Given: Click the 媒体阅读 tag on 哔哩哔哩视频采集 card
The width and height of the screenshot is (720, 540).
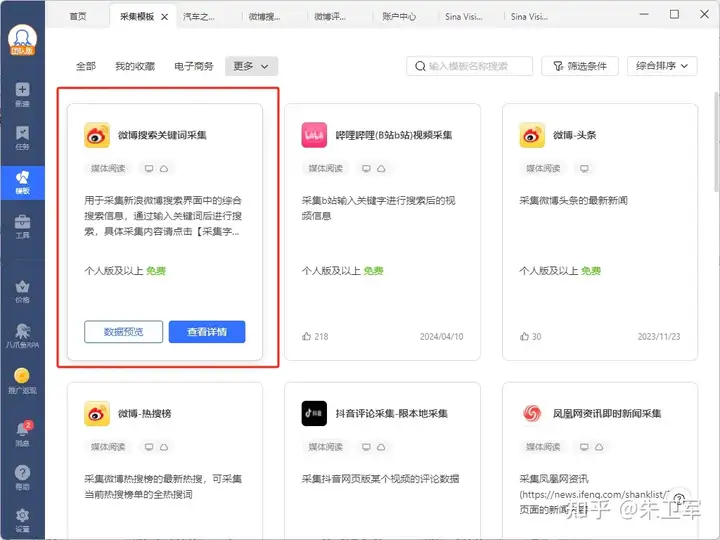Looking at the screenshot, I should tap(326, 169).
